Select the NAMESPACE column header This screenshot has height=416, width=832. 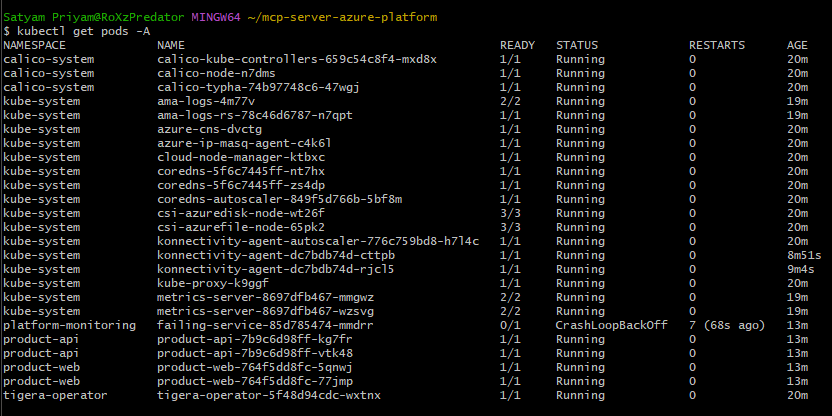[x=34, y=46]
